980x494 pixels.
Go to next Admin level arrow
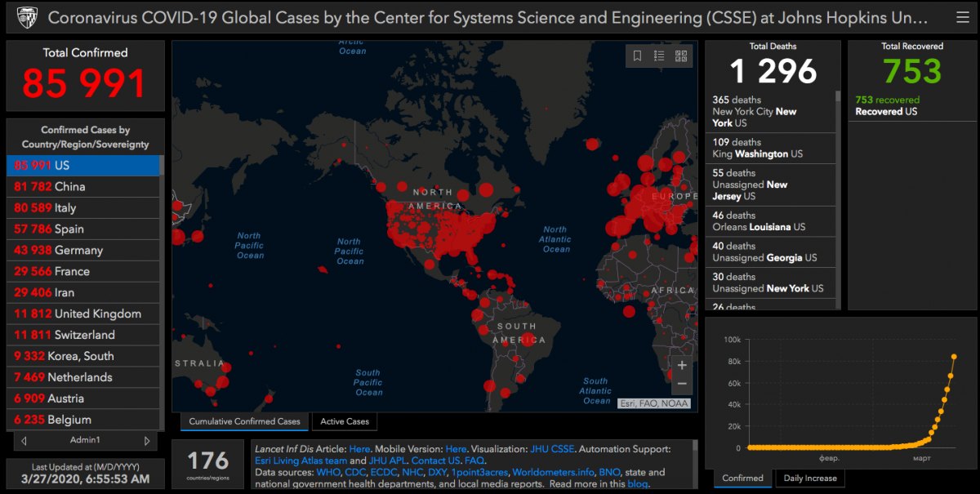[x=147, y=441]
